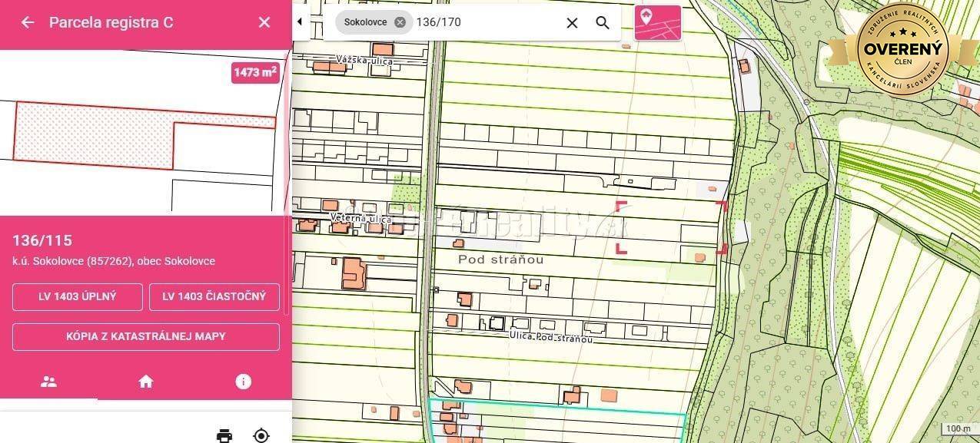
Task: Center the map with the locate target icon
Action: click(261, 435)
